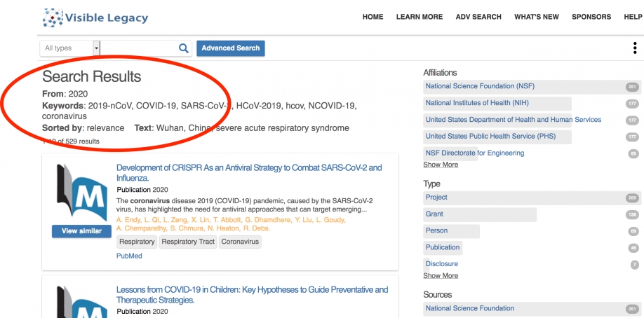This screenshot has height=318, width=644.
Task: Click the Advanced Search button
Action: [x=231, y=48]
